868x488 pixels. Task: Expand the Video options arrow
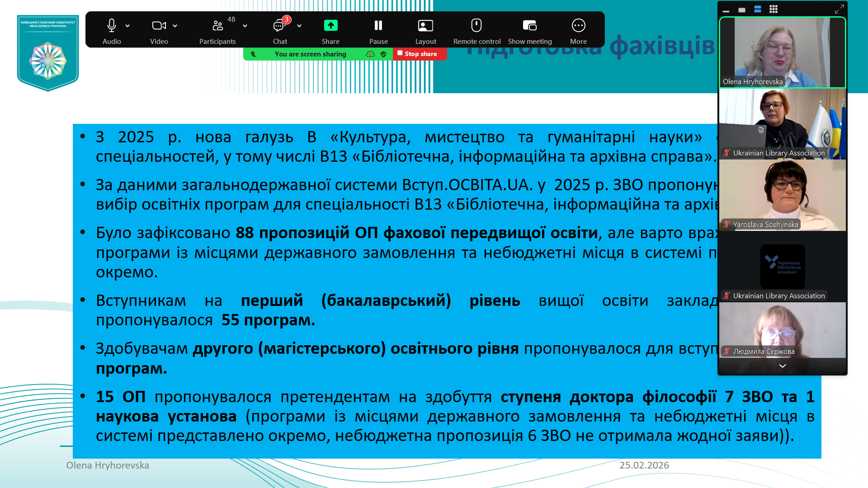click(175, 26)
